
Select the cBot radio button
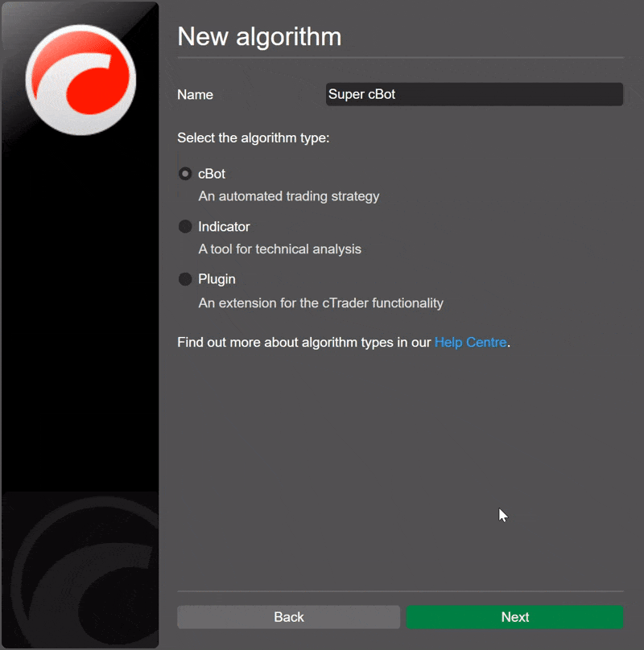pos(185,174)
